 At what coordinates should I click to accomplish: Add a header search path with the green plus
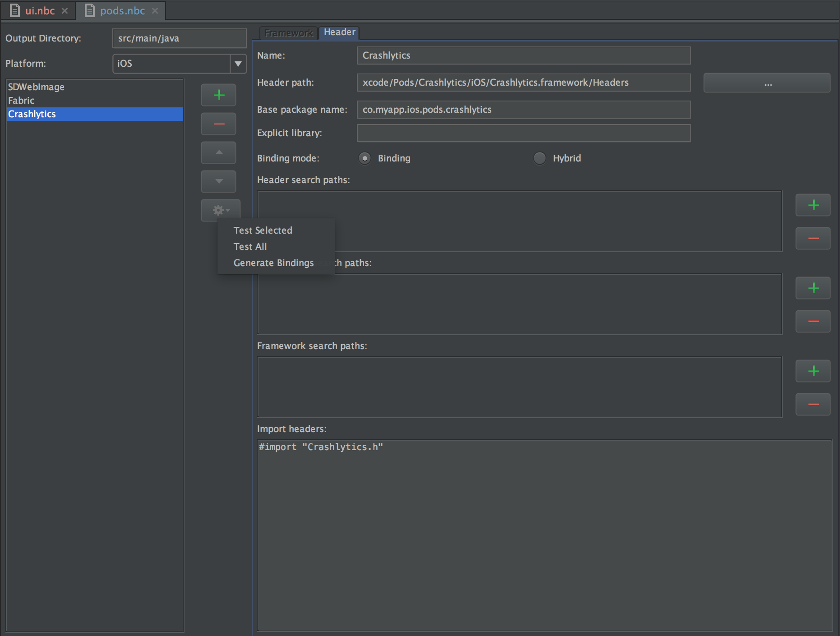pyautogui.click(x=813, y=205)
